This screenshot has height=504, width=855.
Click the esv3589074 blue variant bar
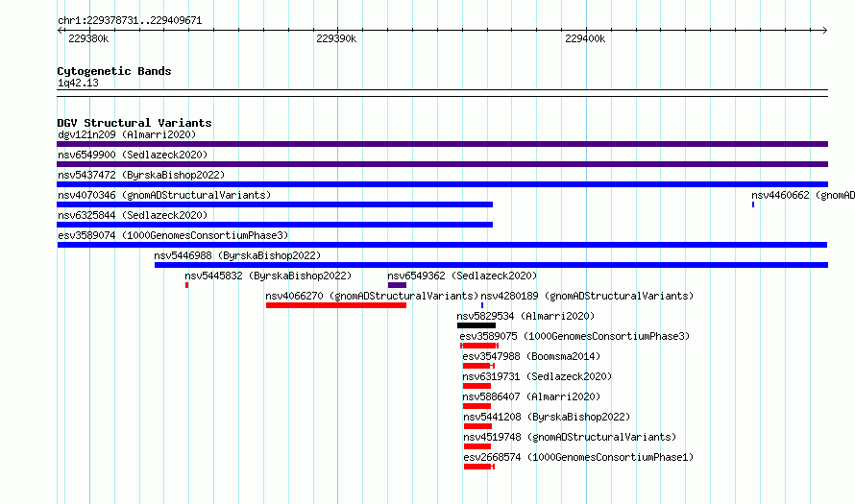tap(442, 245)
